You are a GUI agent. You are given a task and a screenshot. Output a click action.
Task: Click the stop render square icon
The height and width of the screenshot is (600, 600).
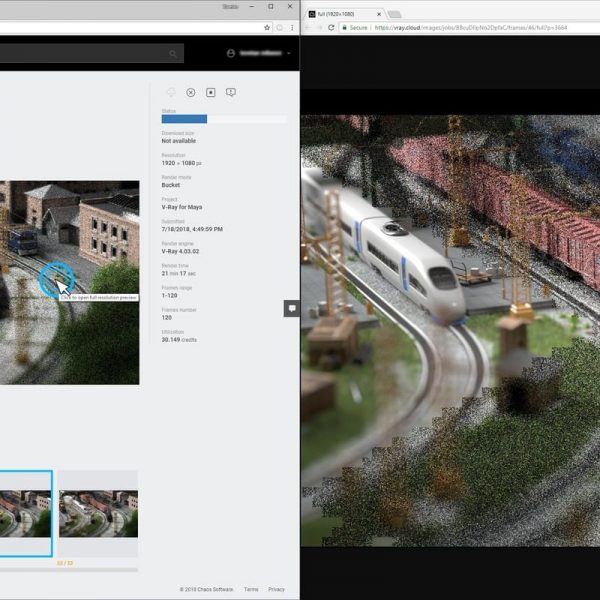[x=211, y=92]
